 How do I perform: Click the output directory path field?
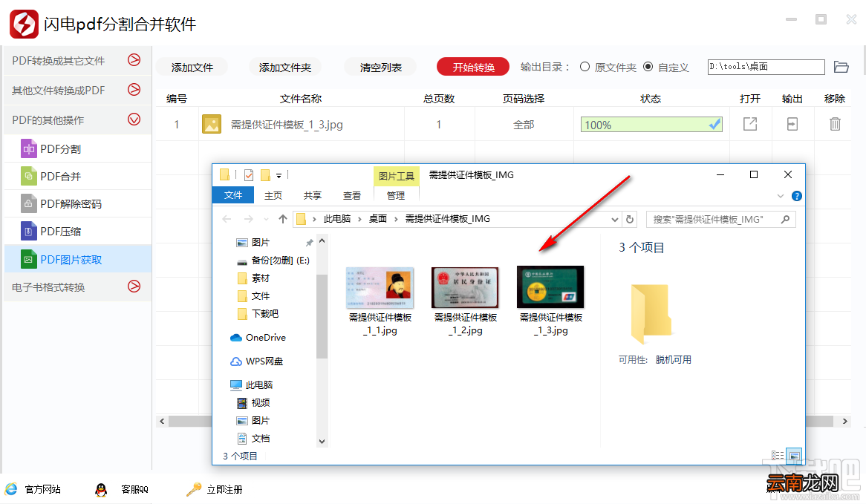pos(766,67)
